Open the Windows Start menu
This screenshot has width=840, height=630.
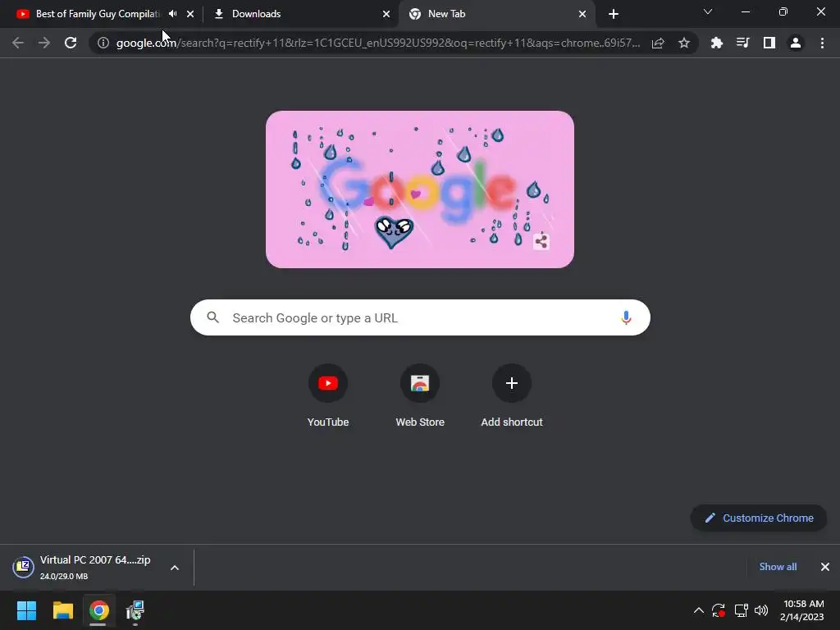point(26,610)
